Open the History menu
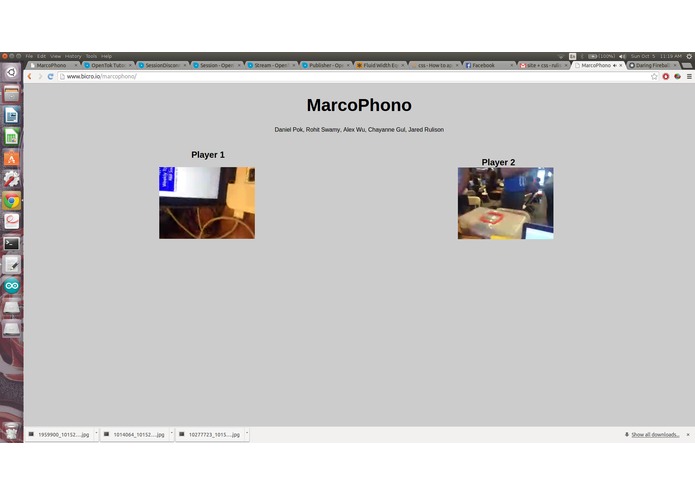695x494 pixels. coord(73,56)
